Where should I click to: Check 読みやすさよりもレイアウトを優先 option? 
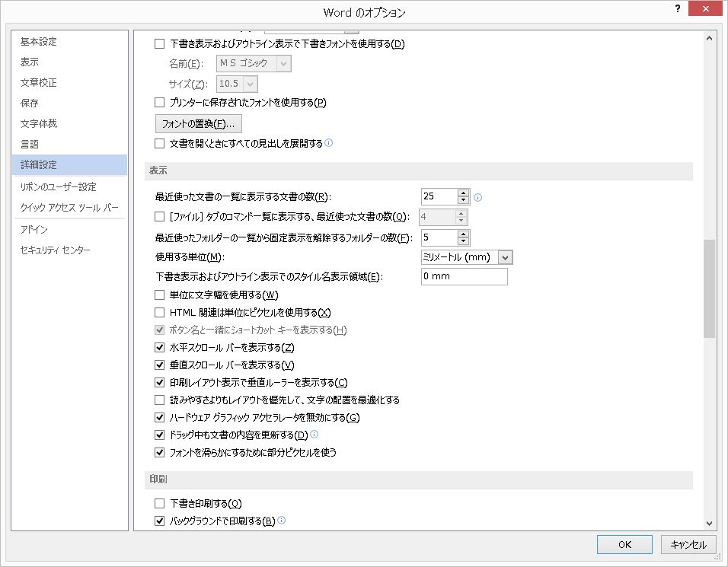(159, 400)
